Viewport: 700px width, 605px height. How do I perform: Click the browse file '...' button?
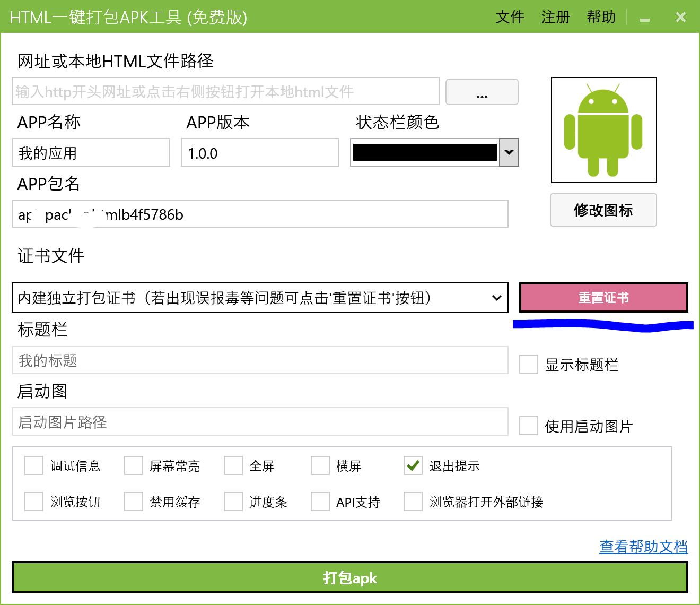(482, 92)
